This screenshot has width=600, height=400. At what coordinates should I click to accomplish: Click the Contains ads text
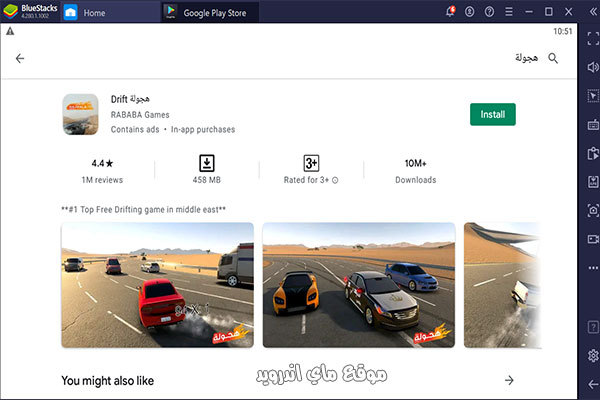135,129
